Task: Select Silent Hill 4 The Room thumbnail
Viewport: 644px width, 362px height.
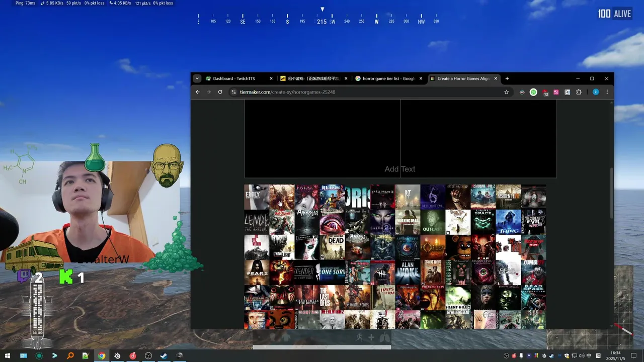Action: [307, 298]
